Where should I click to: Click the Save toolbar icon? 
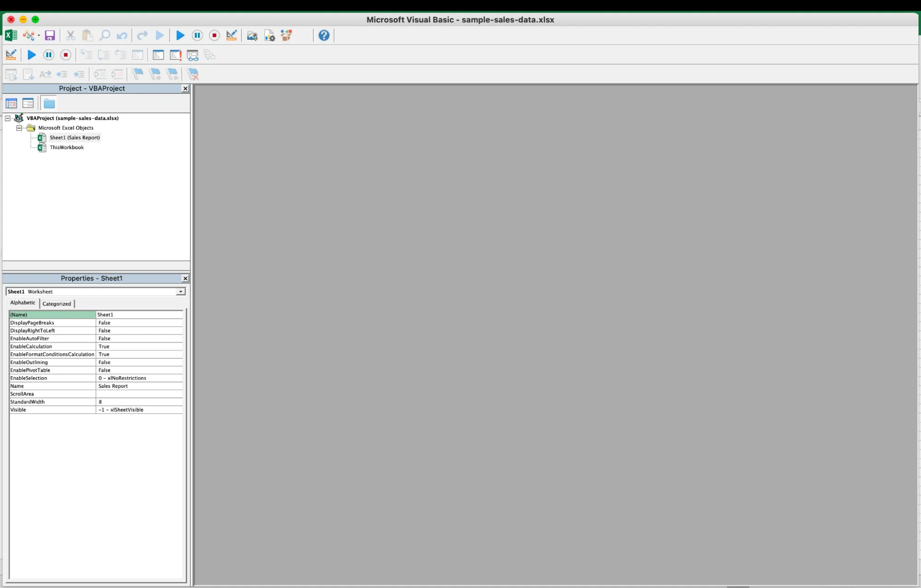point(50,35)
